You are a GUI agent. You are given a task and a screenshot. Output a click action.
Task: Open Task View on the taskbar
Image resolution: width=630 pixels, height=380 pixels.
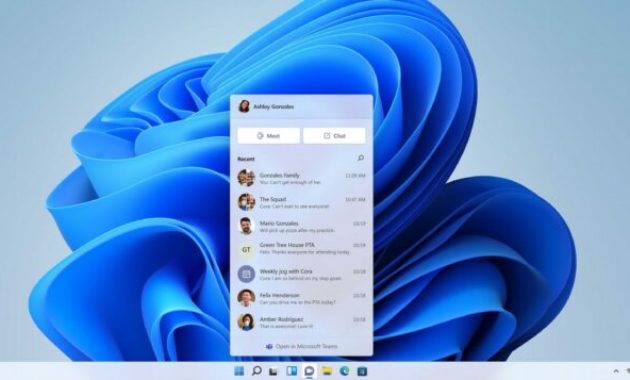click(x=274, y=372)
